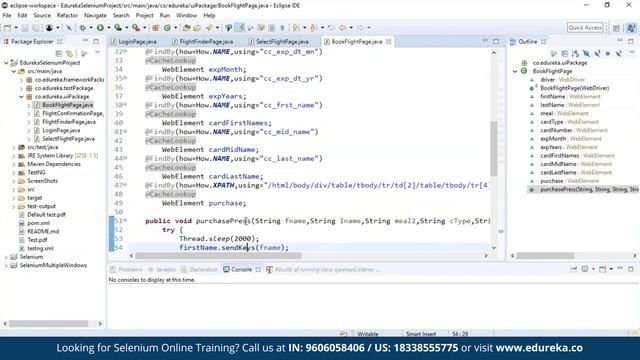The width and height of the screenshot is (640, 360).
Task: Switch to LoginPage.java editor tab
Action: 138,42
